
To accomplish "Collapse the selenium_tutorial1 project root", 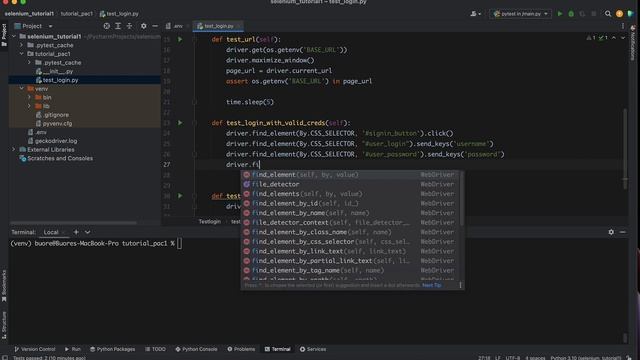I will pyautogui.click(x=14, y=36).
